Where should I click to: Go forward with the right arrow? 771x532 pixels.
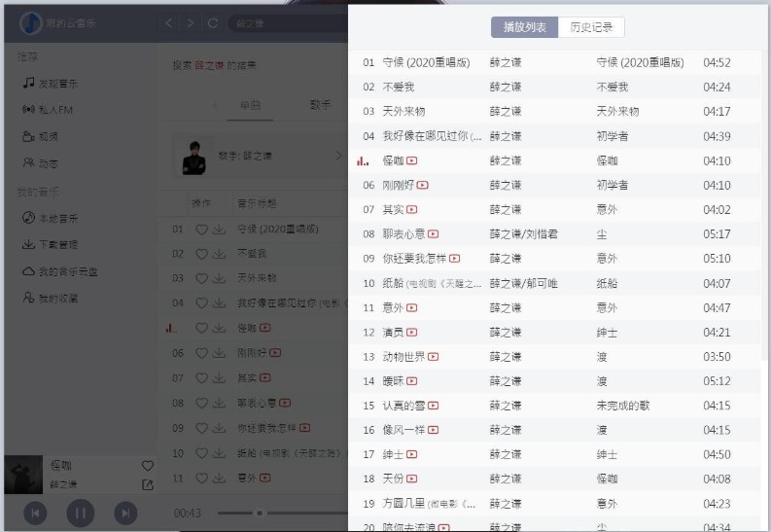[x=191, y=23]
